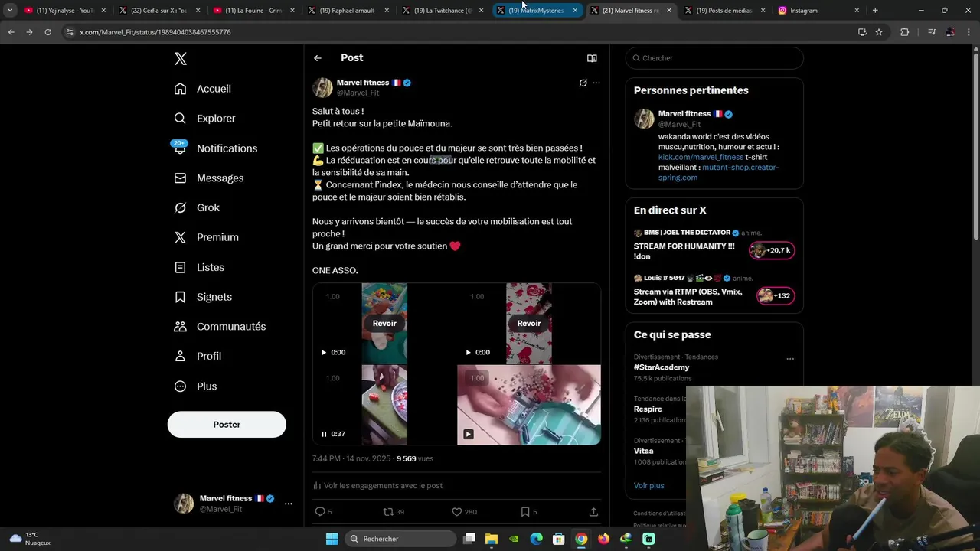Viewport: 980px width, 551px height.
Task: Reload the page
Action: coord(47,32)
